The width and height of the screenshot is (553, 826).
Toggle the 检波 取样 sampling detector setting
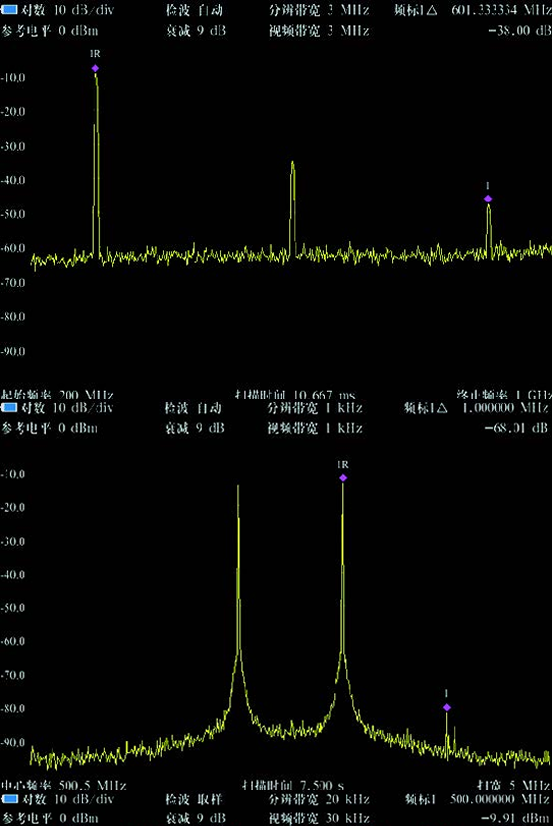click(193, 799)
